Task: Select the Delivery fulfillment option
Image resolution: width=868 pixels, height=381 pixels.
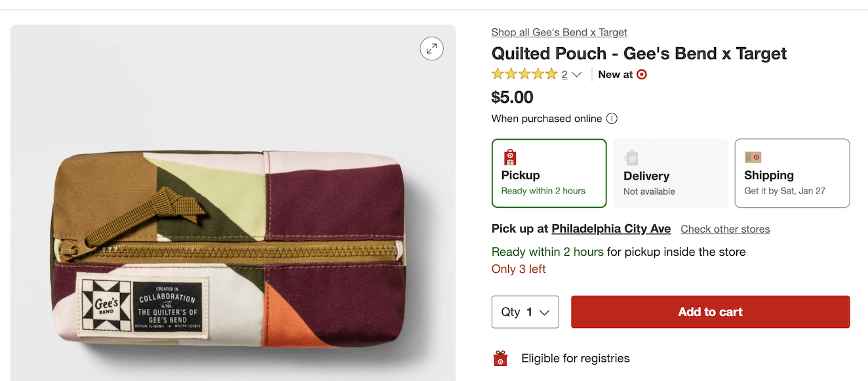Action: click(x=671, y=173)
